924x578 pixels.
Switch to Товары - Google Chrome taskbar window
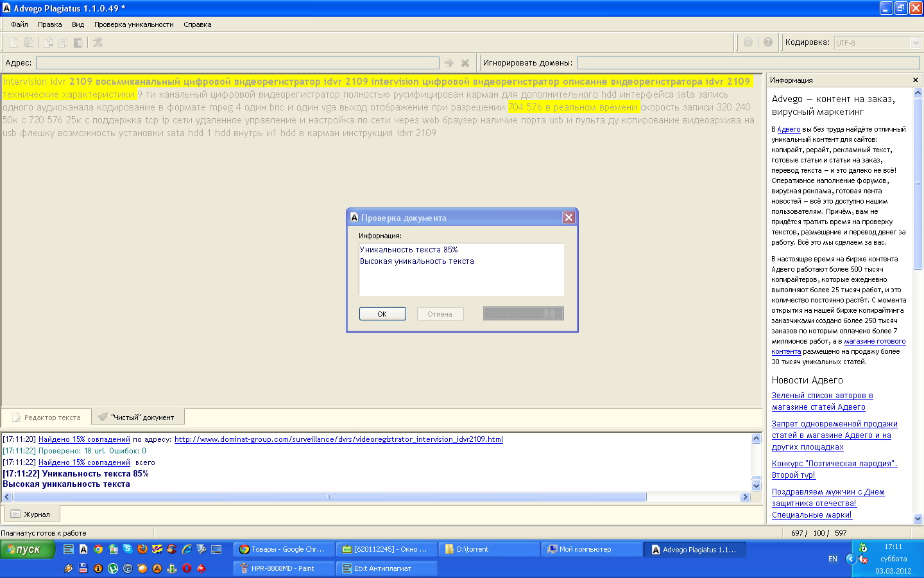(283, 549)
